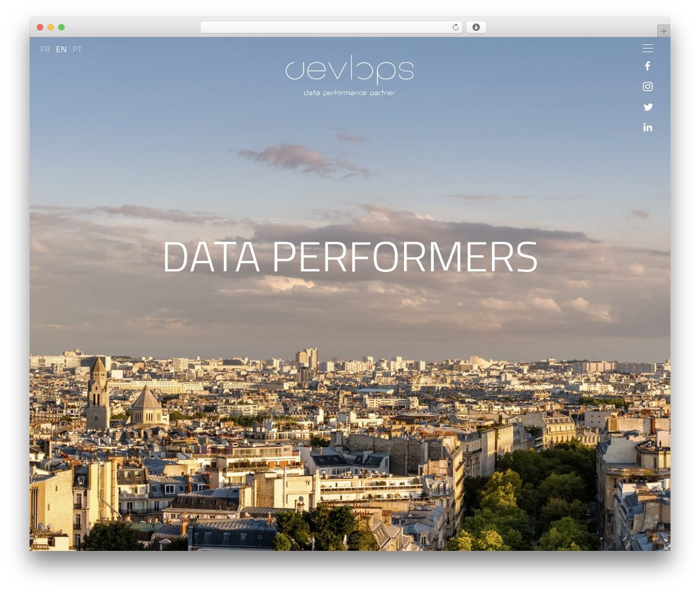Open the Twitter social link
The width and height of the screenshot is (700, 593).
648,107
